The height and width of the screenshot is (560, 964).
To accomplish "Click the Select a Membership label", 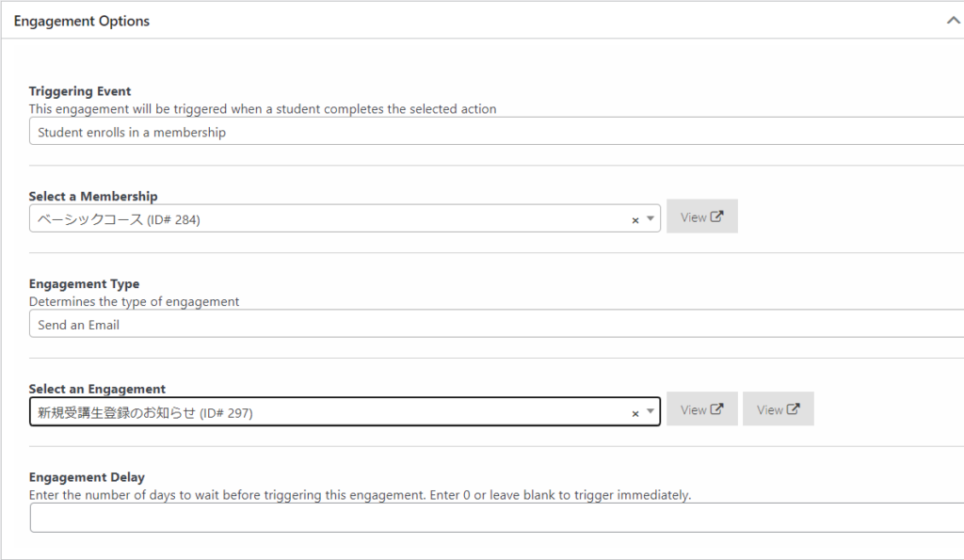I will tap(93, 196).
